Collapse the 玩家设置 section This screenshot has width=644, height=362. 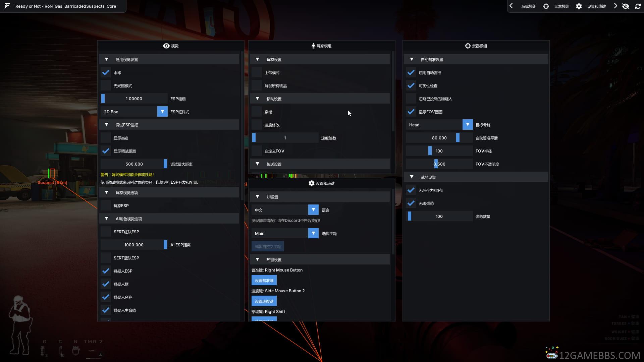click(320, 59)
